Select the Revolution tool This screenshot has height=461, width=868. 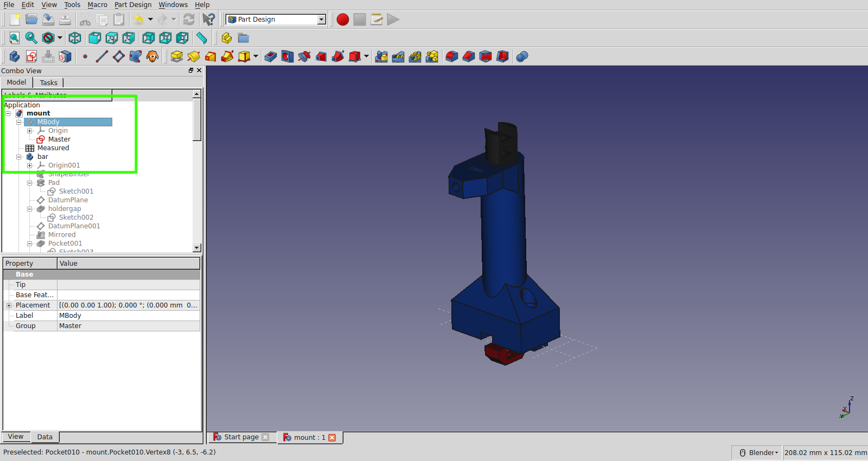pos(194,56)
